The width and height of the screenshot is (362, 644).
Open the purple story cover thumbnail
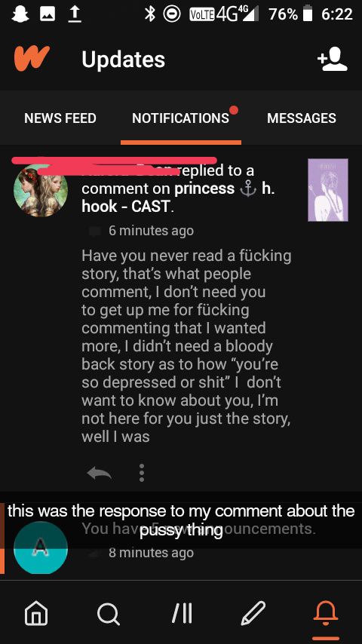(x=328, y=190)
